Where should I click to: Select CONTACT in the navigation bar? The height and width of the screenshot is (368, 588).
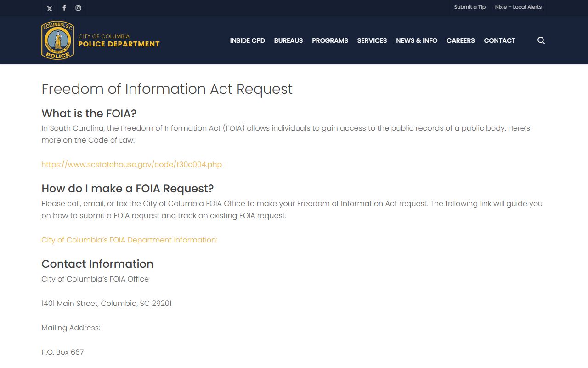click(499, 40)
